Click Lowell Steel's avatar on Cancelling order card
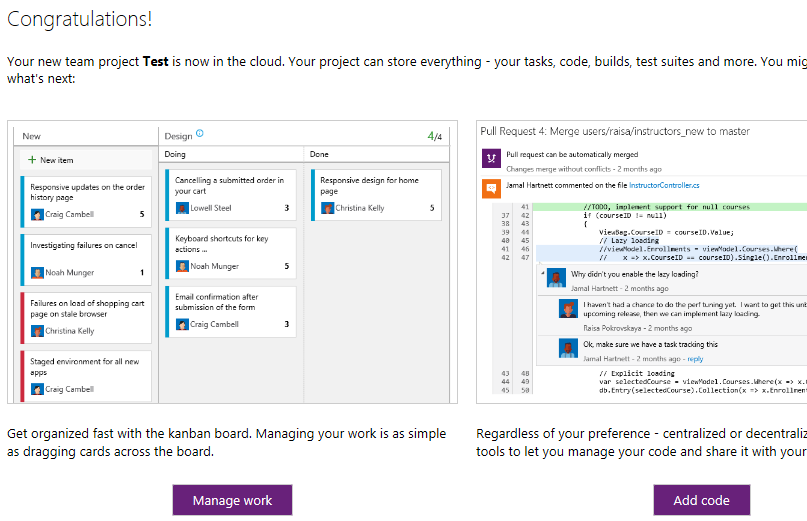 [x=182, y=208]
